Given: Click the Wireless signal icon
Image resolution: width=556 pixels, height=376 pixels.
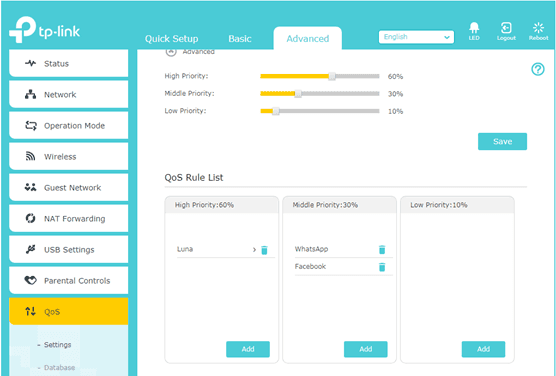Looking at the screenshot, I should point(30,156).
